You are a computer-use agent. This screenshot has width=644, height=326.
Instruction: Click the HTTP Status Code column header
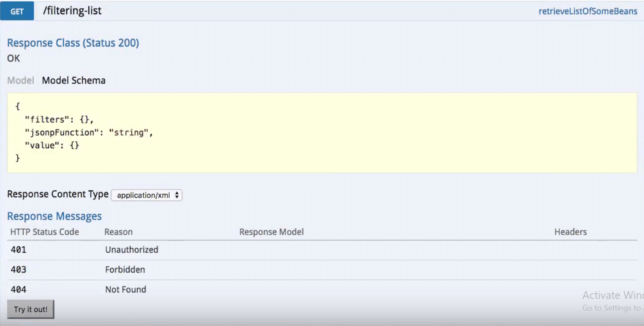[44, 232]
